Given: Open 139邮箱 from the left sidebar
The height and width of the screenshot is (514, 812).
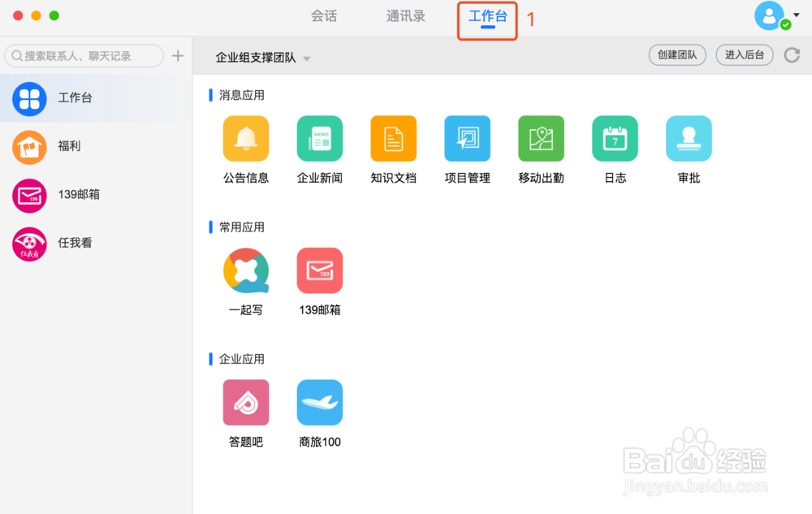Looking at the screenshot, I should click(96, 195).
